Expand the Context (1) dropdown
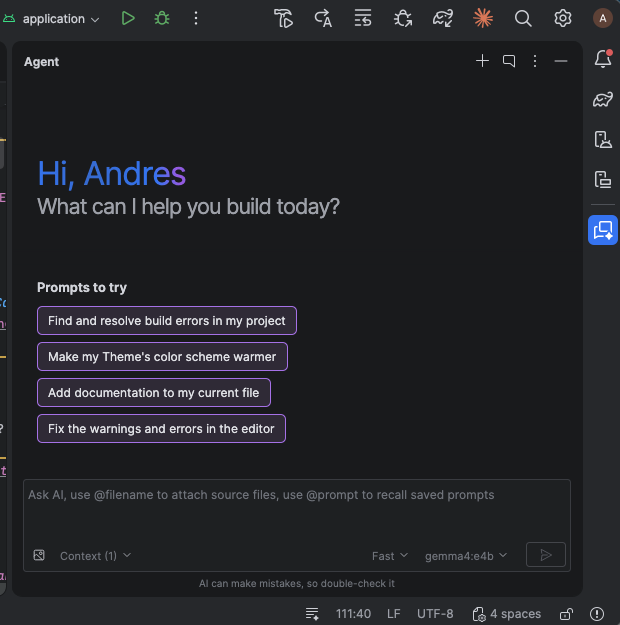The width and height of the screenshot is (620, 625). tap(95, 556)
